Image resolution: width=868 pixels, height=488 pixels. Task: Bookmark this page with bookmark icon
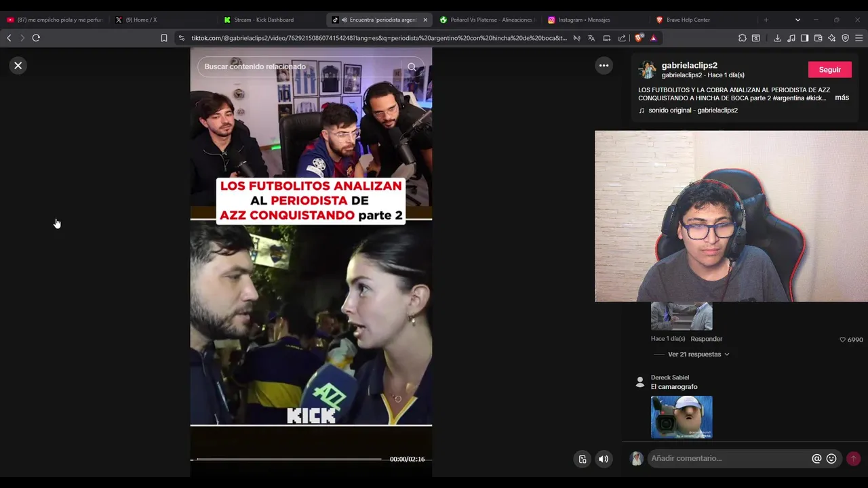(163, 38)
